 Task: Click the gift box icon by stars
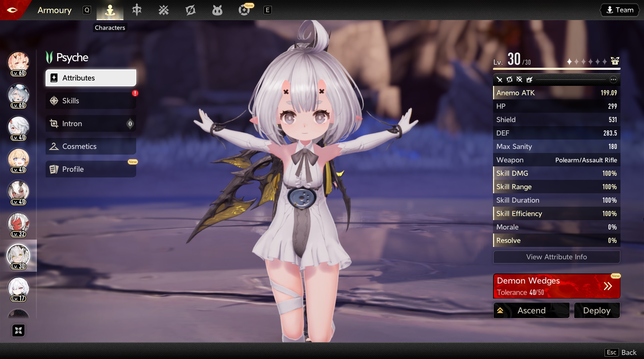615,61
